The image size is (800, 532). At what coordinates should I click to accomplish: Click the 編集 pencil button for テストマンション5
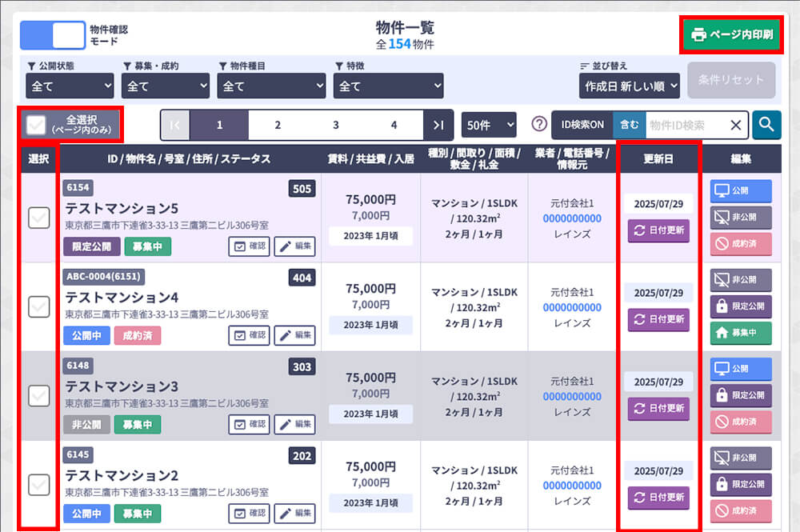pyautogui.click(x=294, y=246)
